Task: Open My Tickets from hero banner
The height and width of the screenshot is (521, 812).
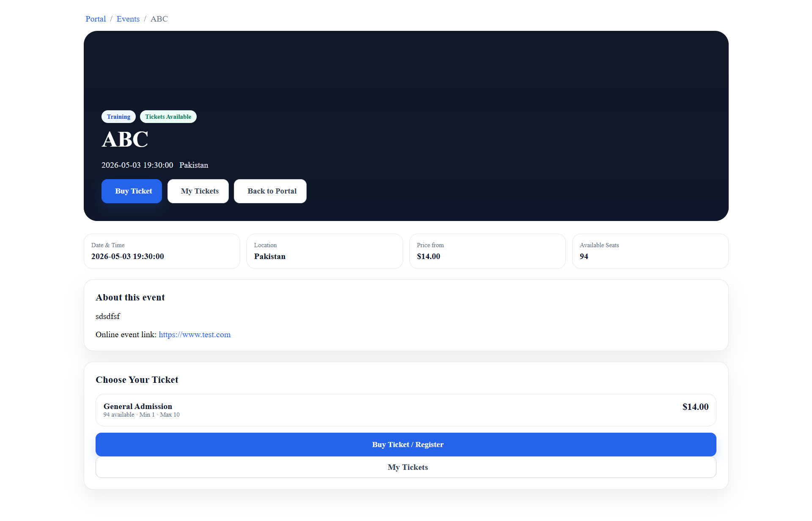Action: pyautogui.click(x=198, y=191)
